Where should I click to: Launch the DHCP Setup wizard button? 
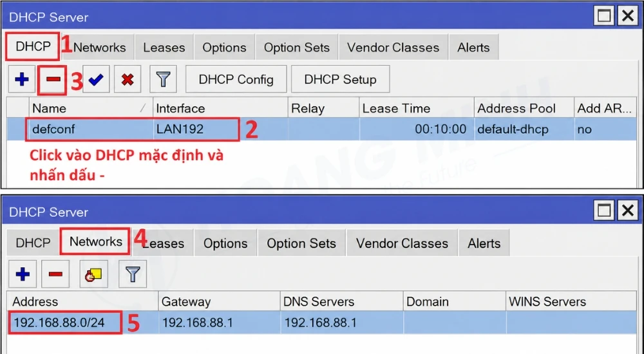(x=340, y=79)
